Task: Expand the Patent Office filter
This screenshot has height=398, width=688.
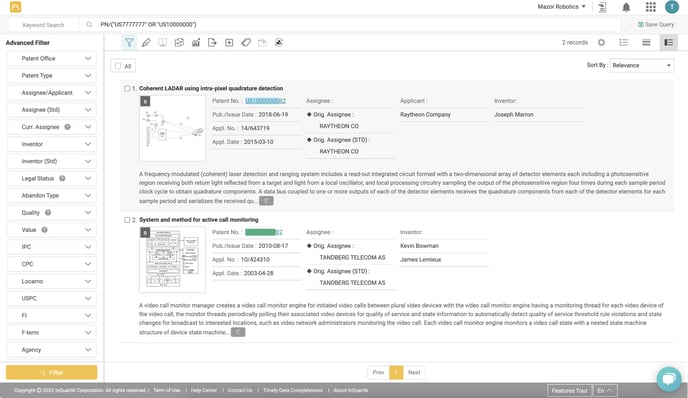Action: pyautogui.click(x=52, y=58)
